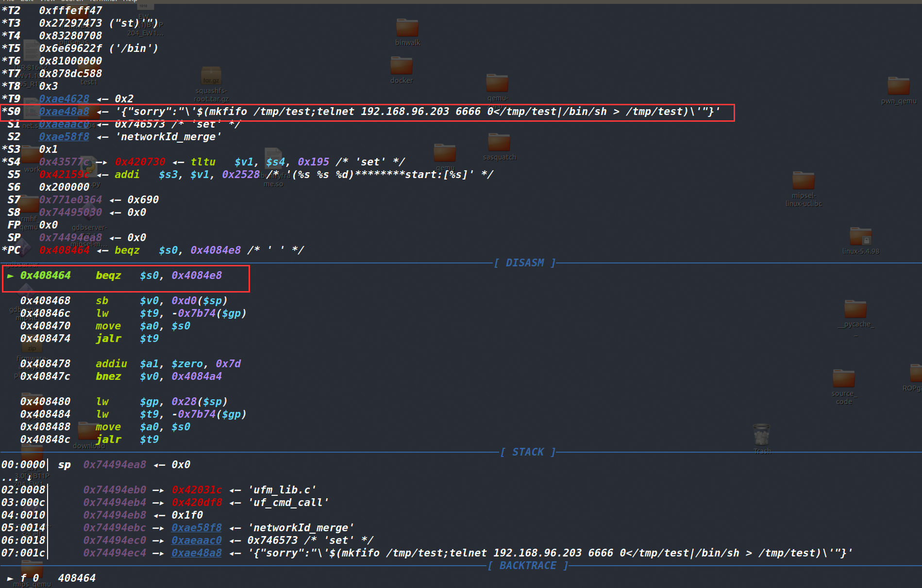Click stack pointer link 0xae58f8 networkId_merge
This screenshot has height=588, width=922.
pyautogui.click(x=197, y=528)
